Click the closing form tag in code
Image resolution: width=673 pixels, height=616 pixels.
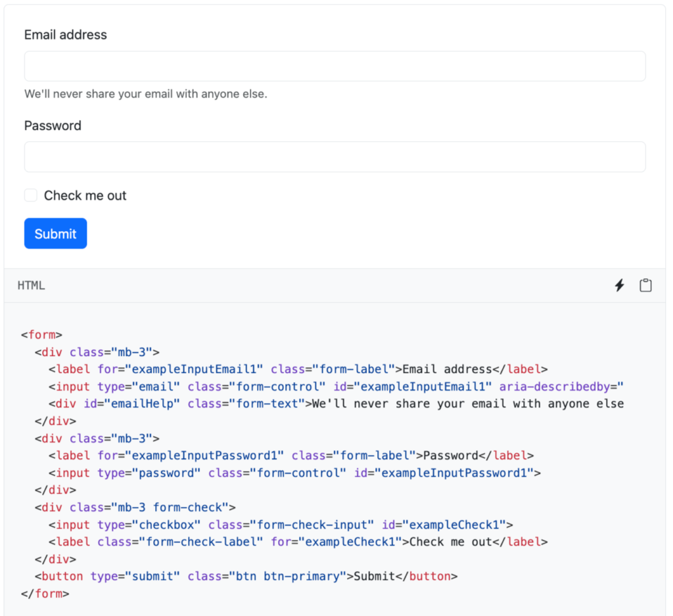45,594
